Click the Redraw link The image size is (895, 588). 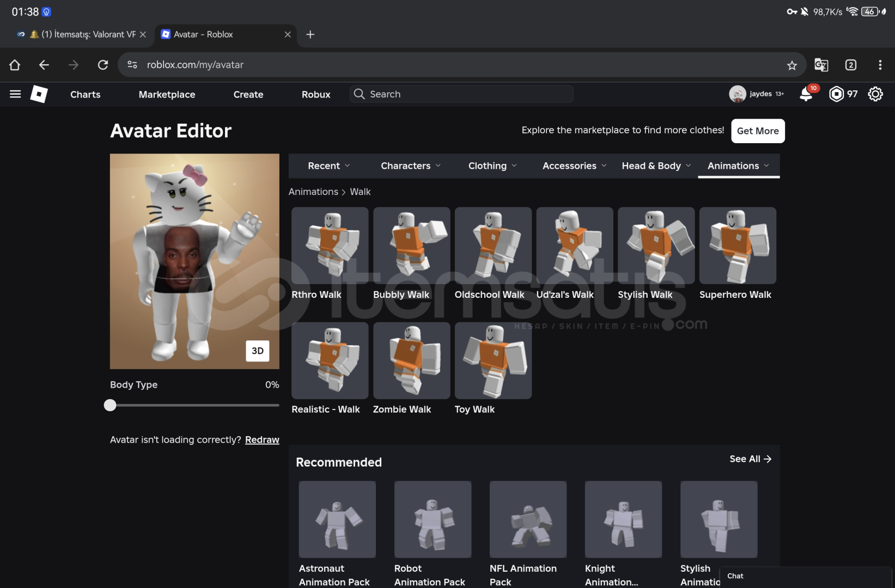262,440
